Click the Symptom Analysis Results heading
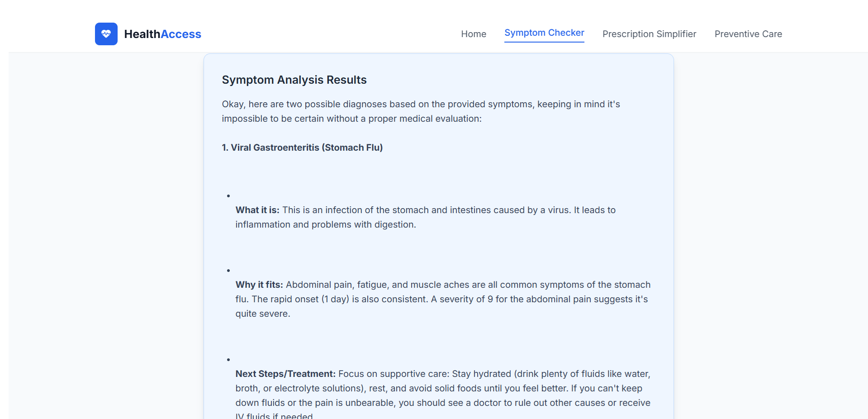The image size is (868, 419). 294,80
